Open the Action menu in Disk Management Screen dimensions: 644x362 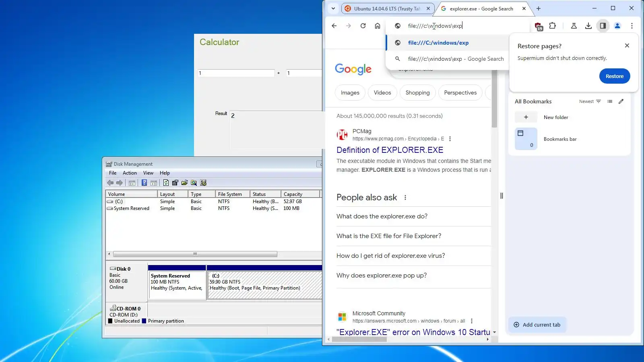[x=130, y=173]
